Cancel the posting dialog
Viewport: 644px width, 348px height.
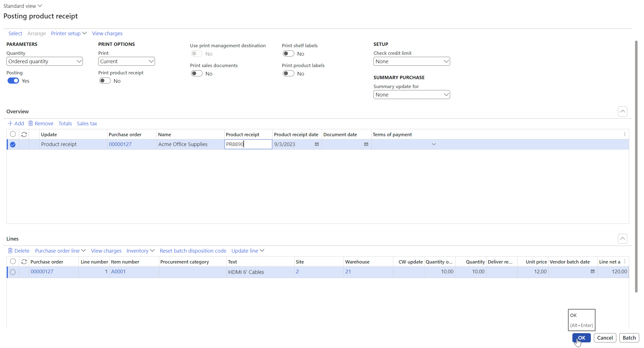tap(605, 338)
